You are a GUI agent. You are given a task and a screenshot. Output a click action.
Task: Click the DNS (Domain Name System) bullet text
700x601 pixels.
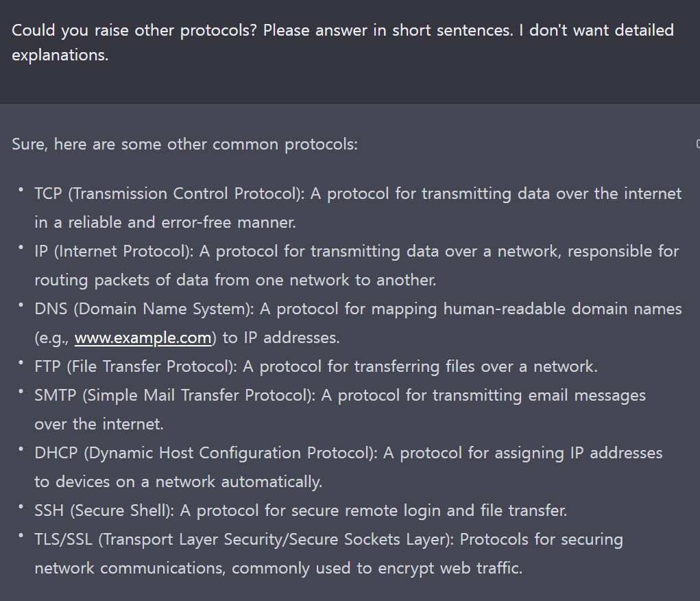click(x=358, y=323)
